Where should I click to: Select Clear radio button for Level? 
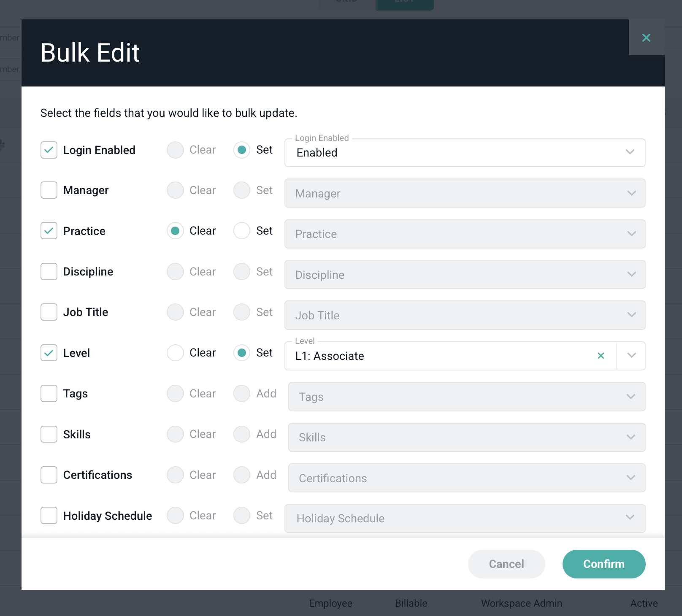point(175,353)
